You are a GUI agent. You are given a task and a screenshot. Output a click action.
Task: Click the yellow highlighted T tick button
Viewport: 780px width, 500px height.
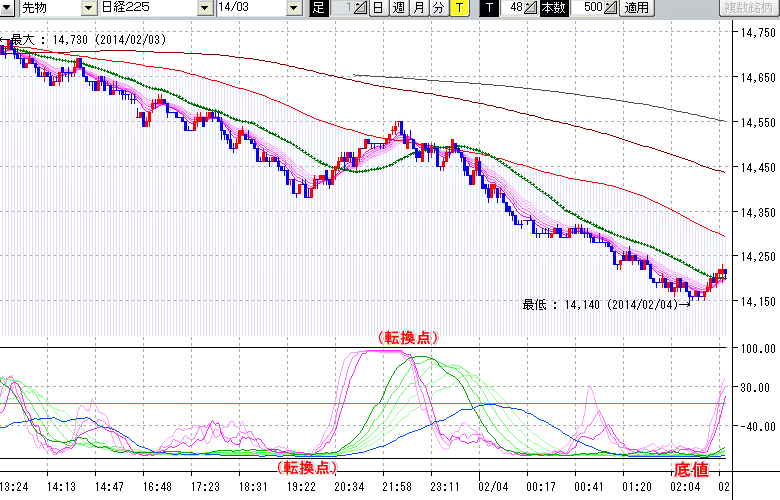pos(458,8)
